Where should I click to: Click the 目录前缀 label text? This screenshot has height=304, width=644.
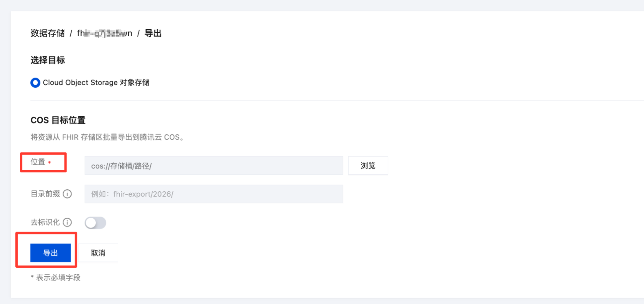point(45,194)
